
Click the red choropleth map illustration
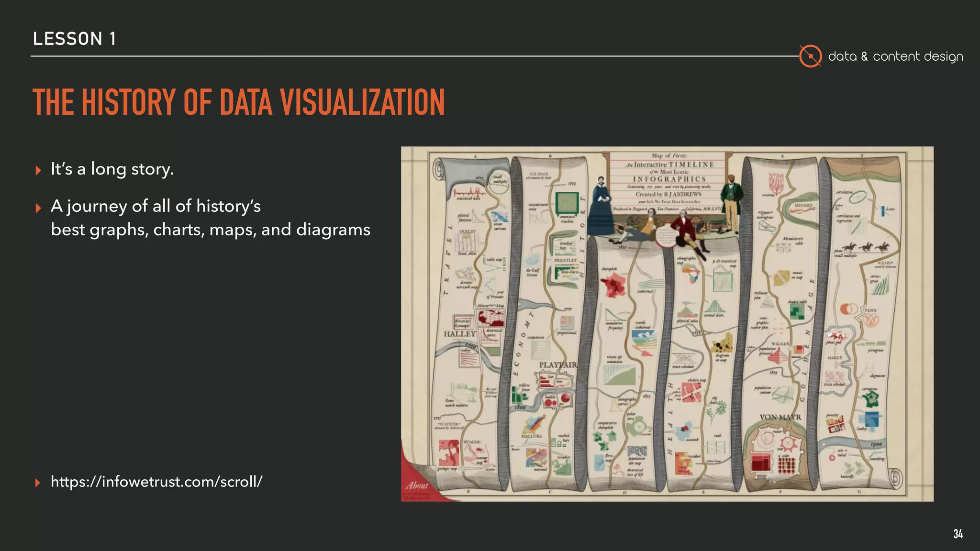point(613,286)
